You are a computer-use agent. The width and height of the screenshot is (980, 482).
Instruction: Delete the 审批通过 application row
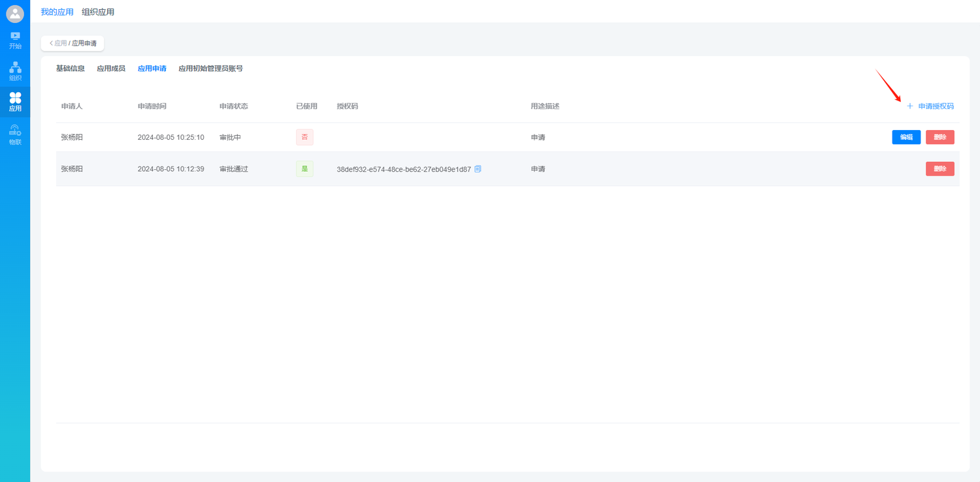[939, 169]
